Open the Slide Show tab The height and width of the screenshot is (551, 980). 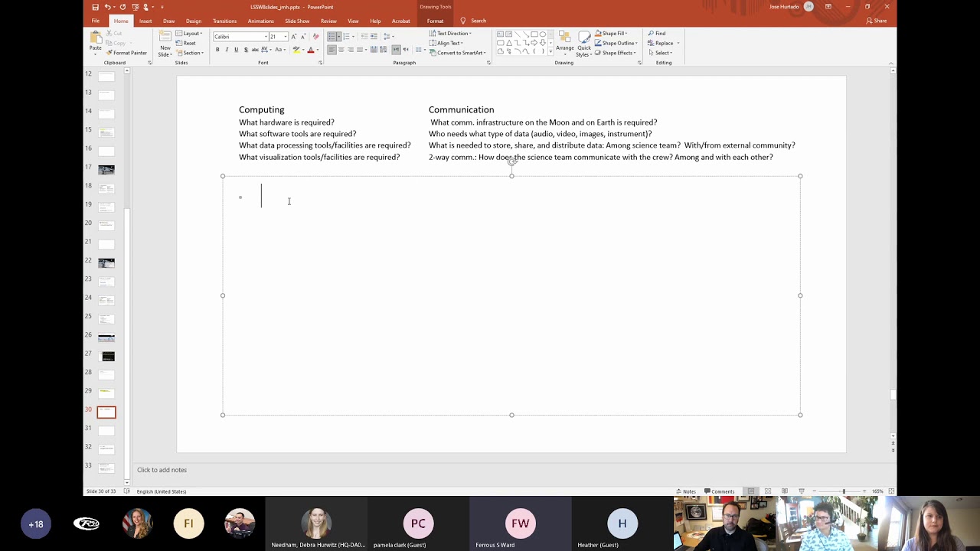coord(297,21)
